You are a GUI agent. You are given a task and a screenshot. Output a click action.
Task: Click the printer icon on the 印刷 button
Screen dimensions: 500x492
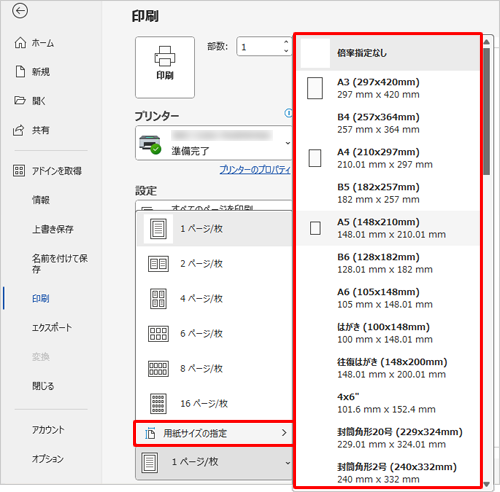[165, 56]
